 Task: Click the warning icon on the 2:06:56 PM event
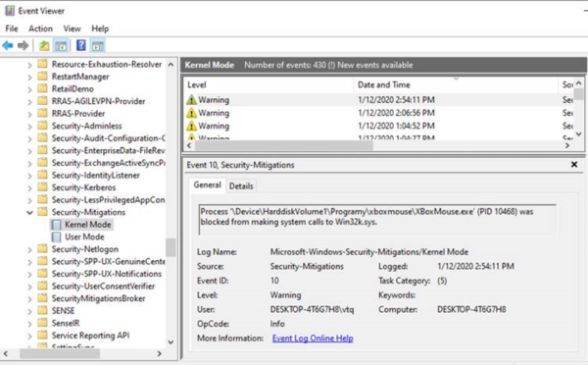[x=191, y=113]
